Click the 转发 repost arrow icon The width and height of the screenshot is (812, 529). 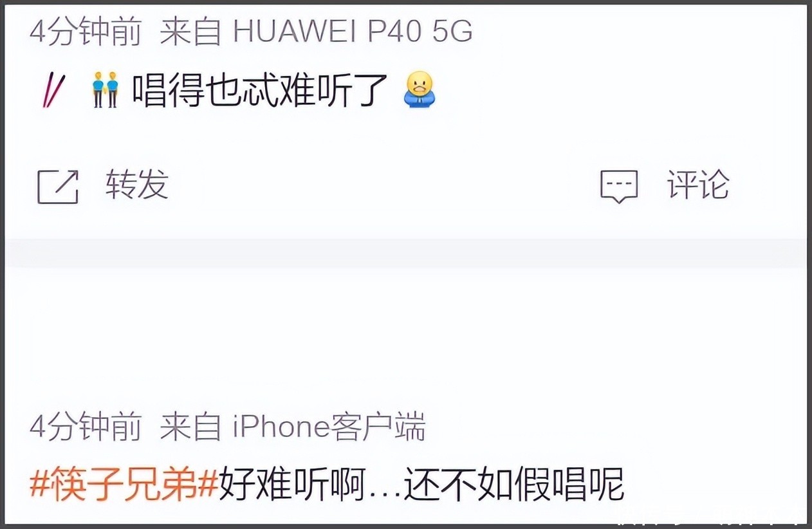tap(58, 187)
